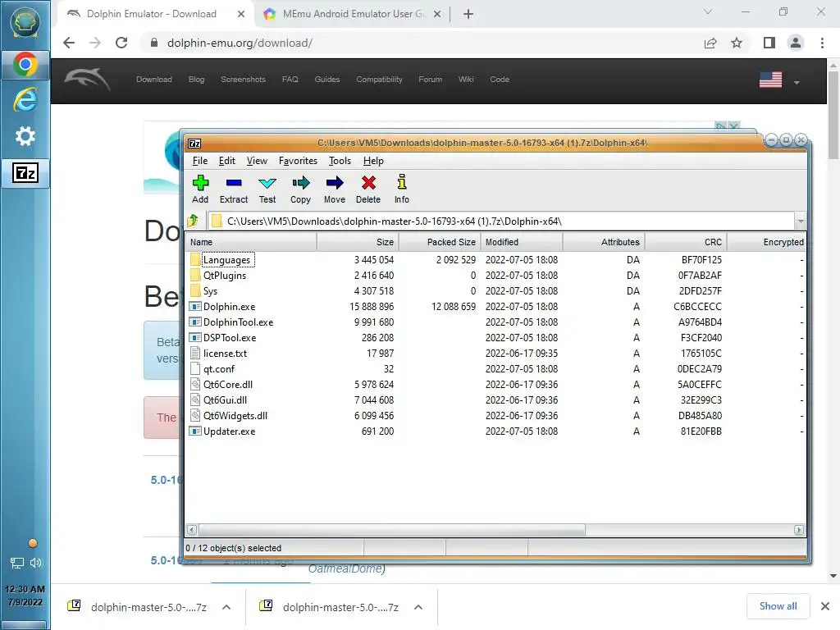This screenshot has height=630, width=840.
Task: Open the Help menu
Action: click(x=373, y=161)
